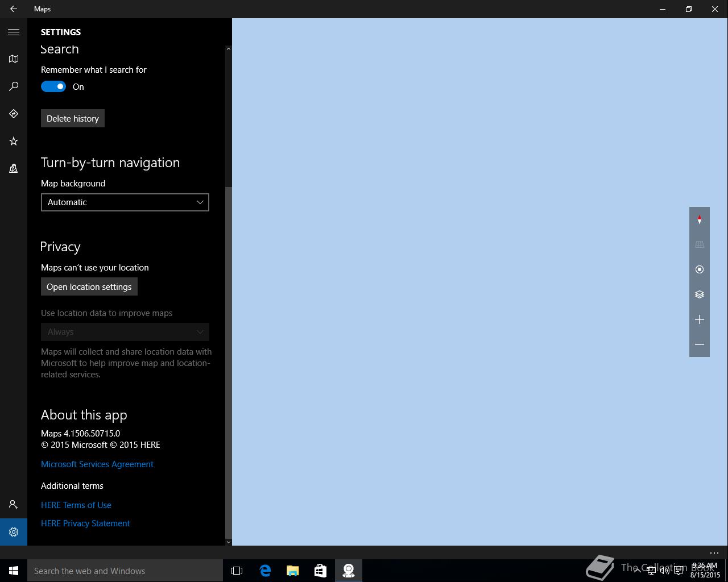This screenshot has width=728, height=582.
Task: Zoom in with the plus button
Action: pyautogui.click(x=700, y=319)
